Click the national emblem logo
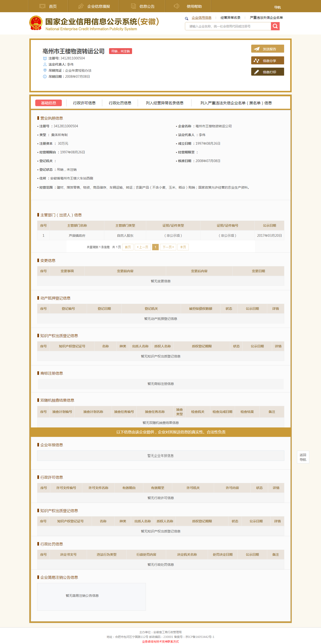This screenshot has height=644, width=321. pyautogui.click(x=36, y=23)
